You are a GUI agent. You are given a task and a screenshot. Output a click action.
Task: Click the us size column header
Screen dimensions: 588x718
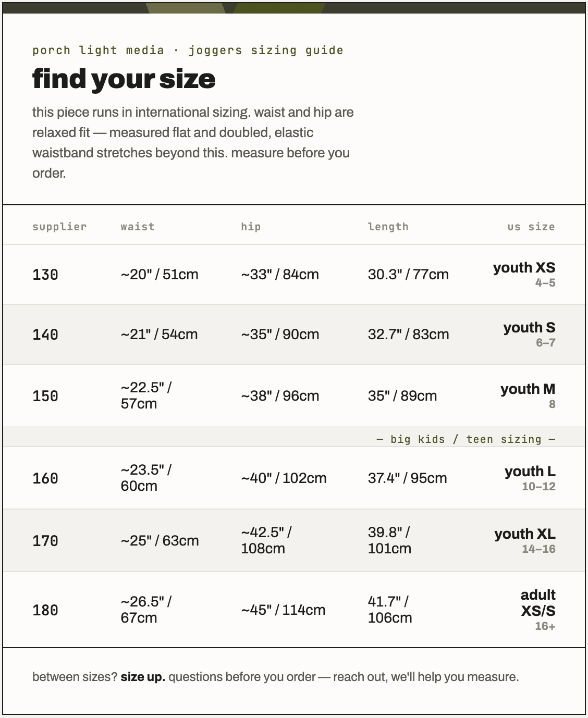click(x=531, y=227)
